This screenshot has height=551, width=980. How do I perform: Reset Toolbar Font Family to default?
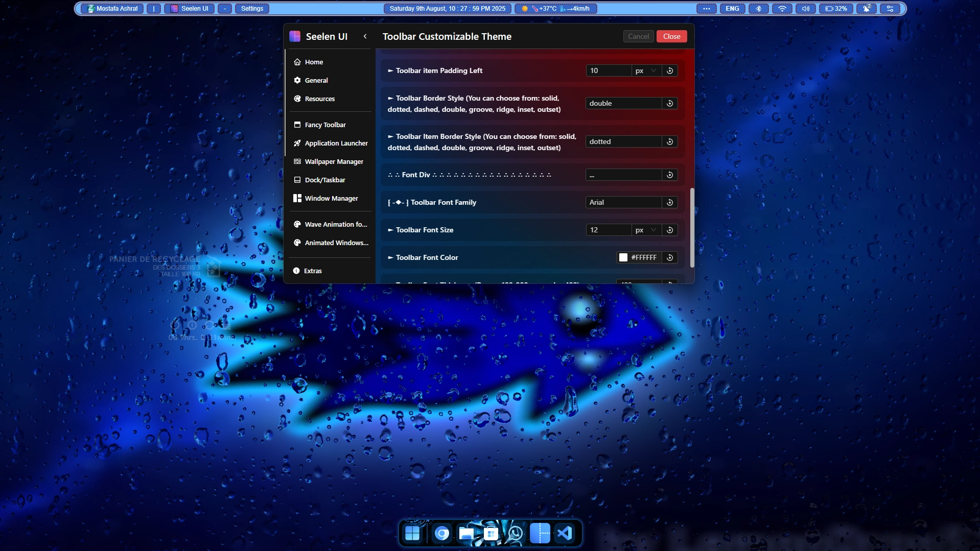(670, 202)
